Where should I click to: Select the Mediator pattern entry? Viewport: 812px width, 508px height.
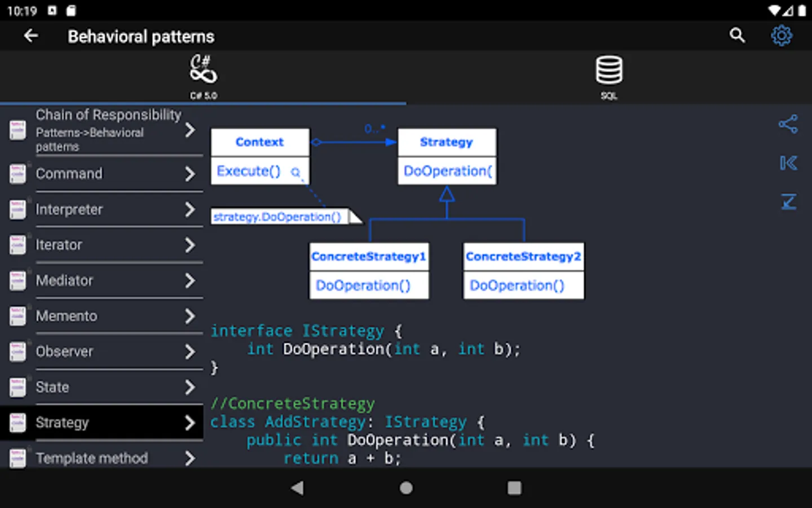pyautogui.click(x=101, y=281)
